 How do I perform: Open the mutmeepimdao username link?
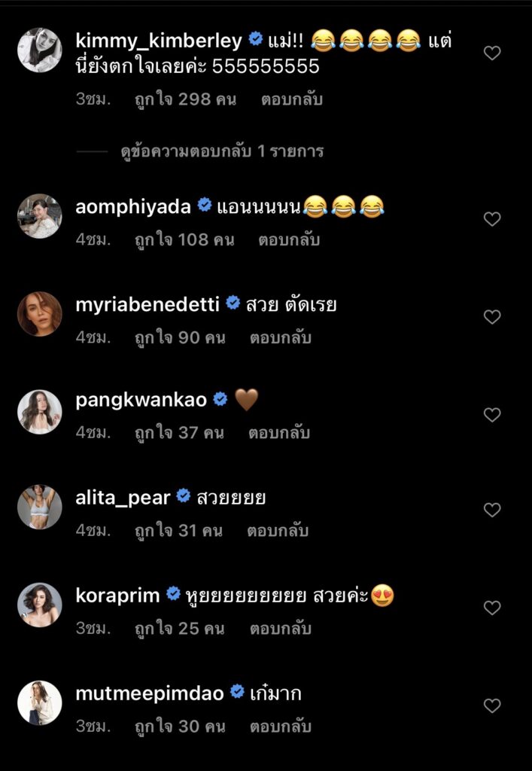pos(150,693)
